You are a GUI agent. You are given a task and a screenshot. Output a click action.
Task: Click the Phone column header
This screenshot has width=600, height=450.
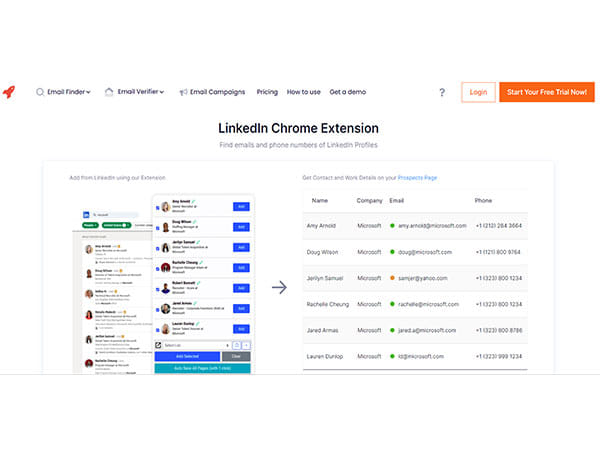click(x=483, y=201)
